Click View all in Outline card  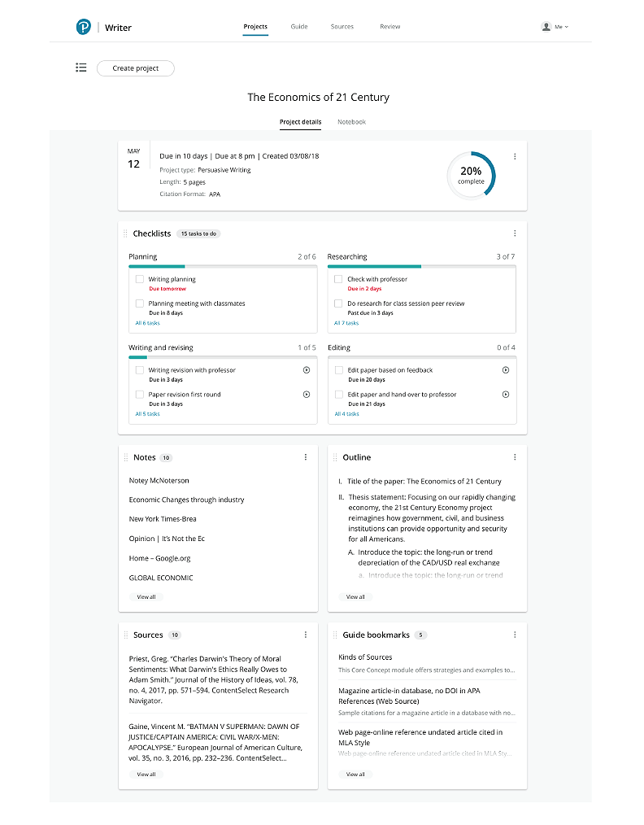pyautogui.click(x=355, y=596)
